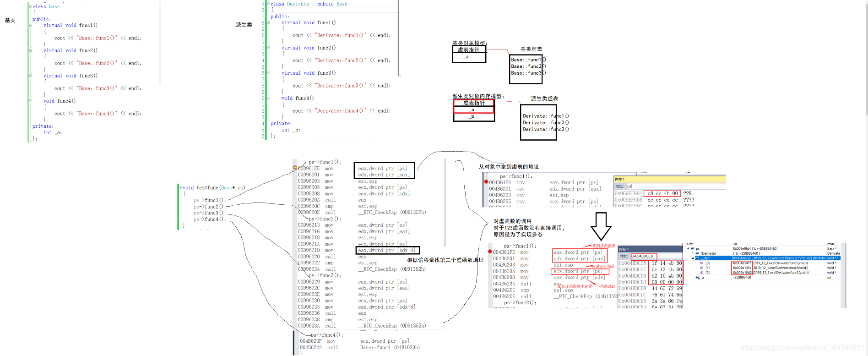Click memory address 0x004BDCCC
The height and width of the screenshot is (356, 868).
pos(632,269)
